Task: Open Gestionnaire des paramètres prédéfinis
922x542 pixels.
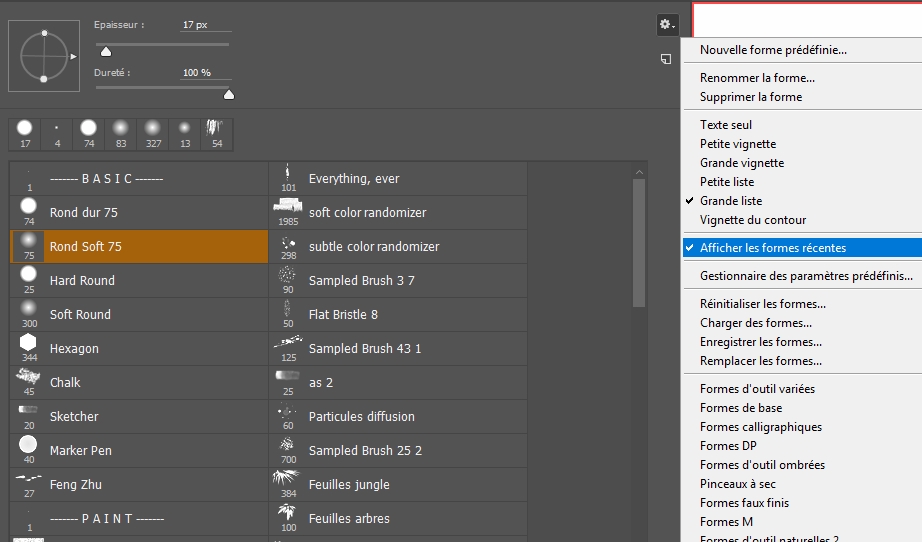Action: [806, 276]
